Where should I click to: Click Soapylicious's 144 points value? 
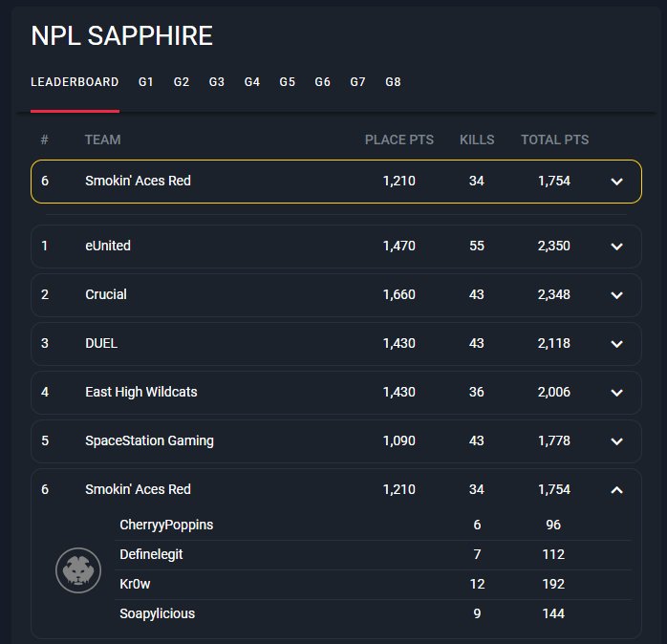553,613
